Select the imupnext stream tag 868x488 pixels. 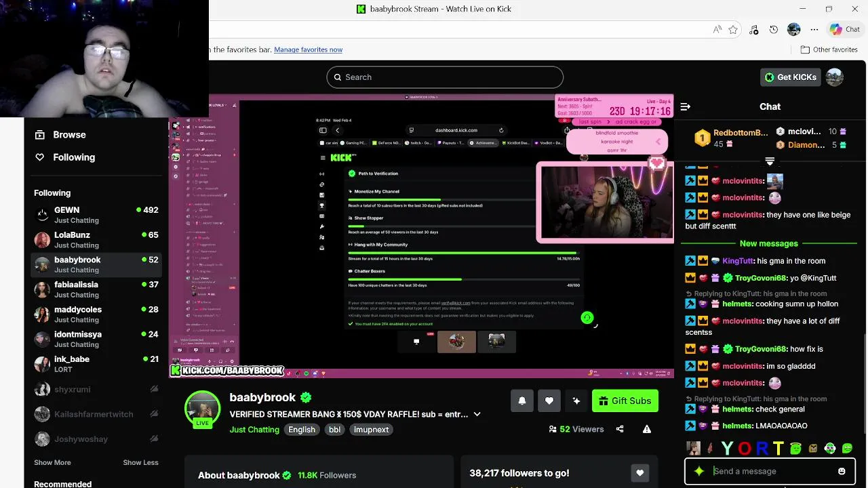coord(371,430)
